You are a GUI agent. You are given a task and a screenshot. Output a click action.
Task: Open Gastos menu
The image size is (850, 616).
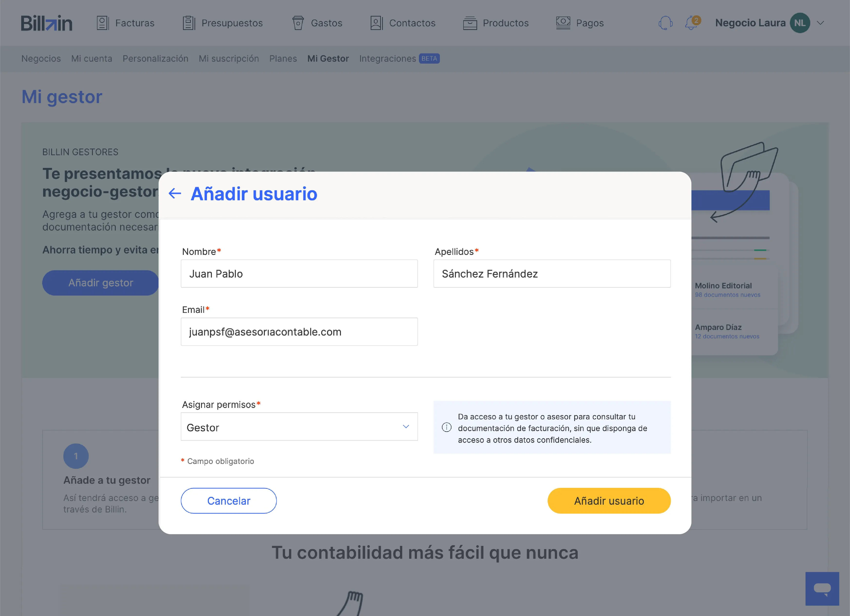click(x=317, y=23)
